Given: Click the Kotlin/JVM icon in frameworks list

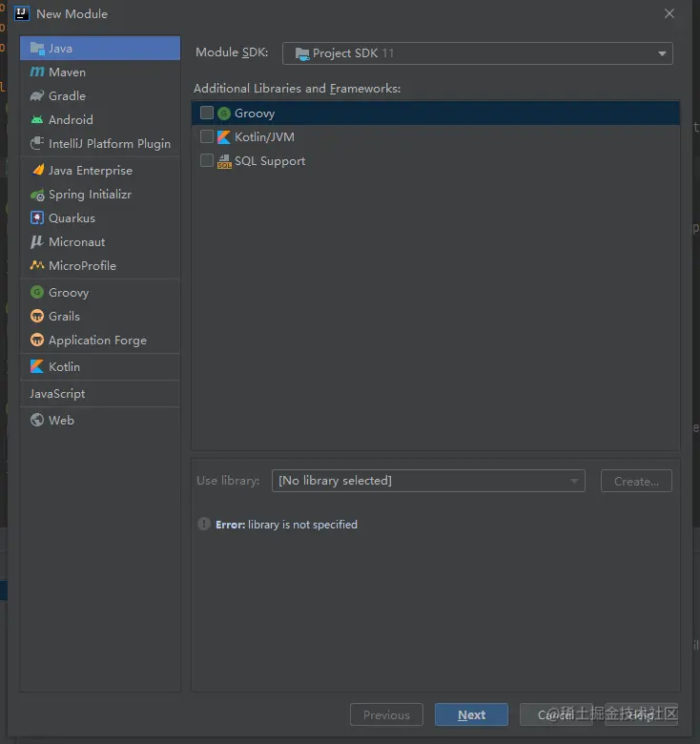Looking at the screenshot, I should [x=224, y=137].
